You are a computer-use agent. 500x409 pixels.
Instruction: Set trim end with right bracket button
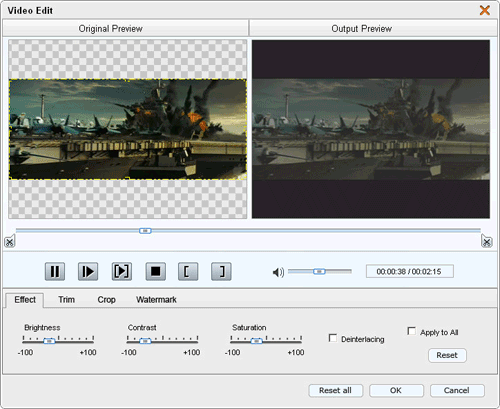[221, 271]
